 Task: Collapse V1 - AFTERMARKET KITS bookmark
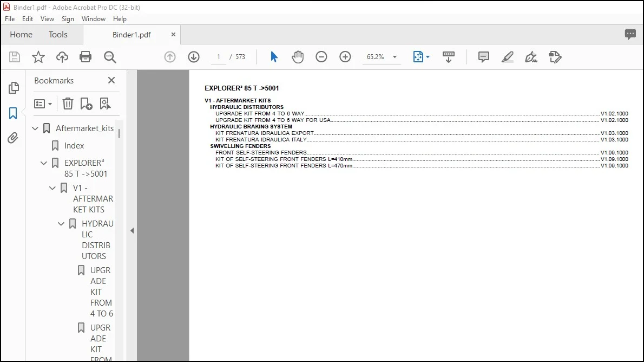pyautogui.click(x=52, y=188)
